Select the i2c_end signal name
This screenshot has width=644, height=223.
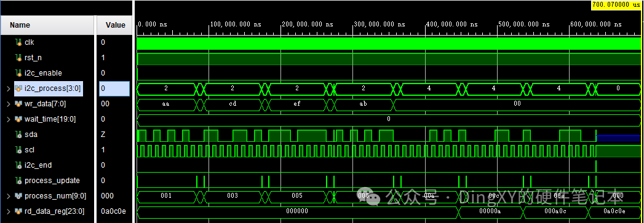[38, 165]
